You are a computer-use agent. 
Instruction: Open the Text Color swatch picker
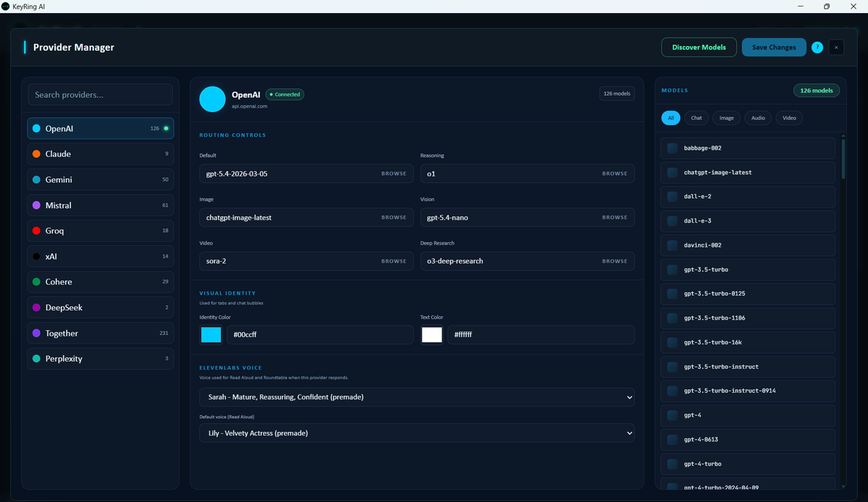coord(432,335)
